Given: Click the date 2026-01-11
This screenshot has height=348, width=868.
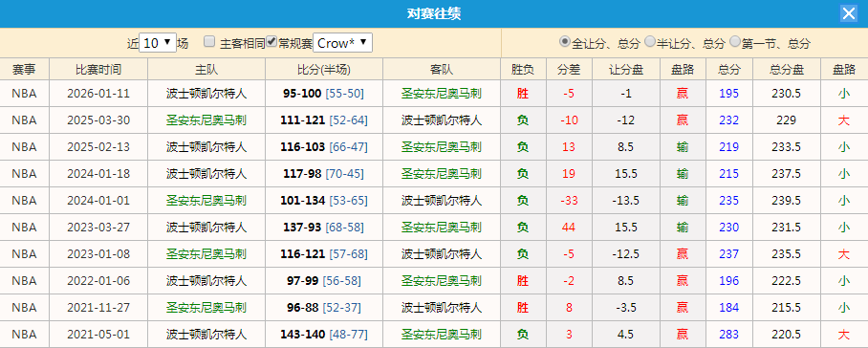Looking at the screenshot, I should pos(98,94).
